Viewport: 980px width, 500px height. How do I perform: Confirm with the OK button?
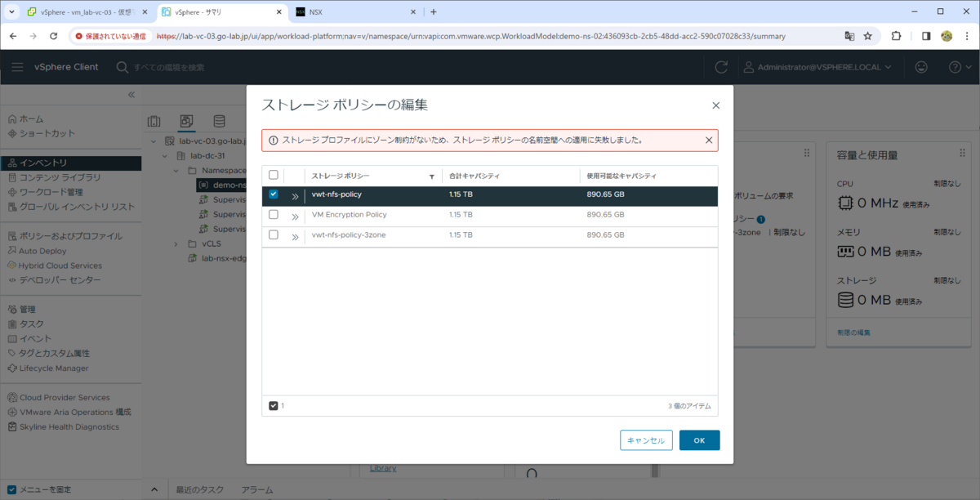699,440
